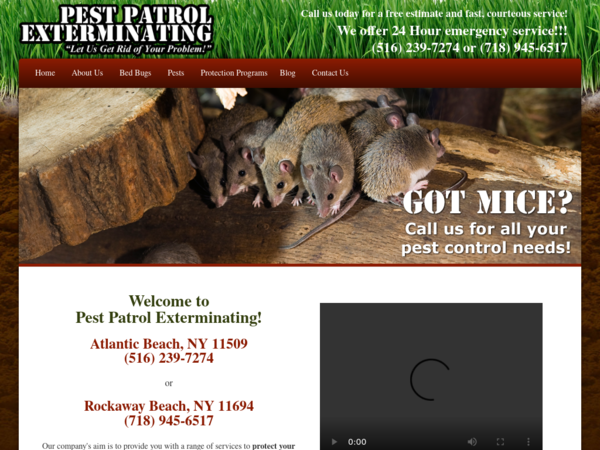Click the 24 Hour emergency service text
The image size is (600, 450).
click(x=452, y=31)
